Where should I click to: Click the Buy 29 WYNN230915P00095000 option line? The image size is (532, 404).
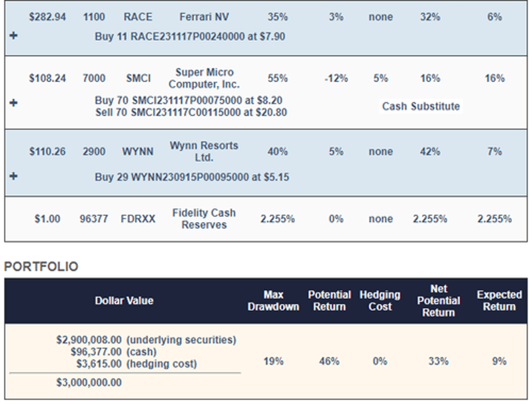[x=192, y=177]
